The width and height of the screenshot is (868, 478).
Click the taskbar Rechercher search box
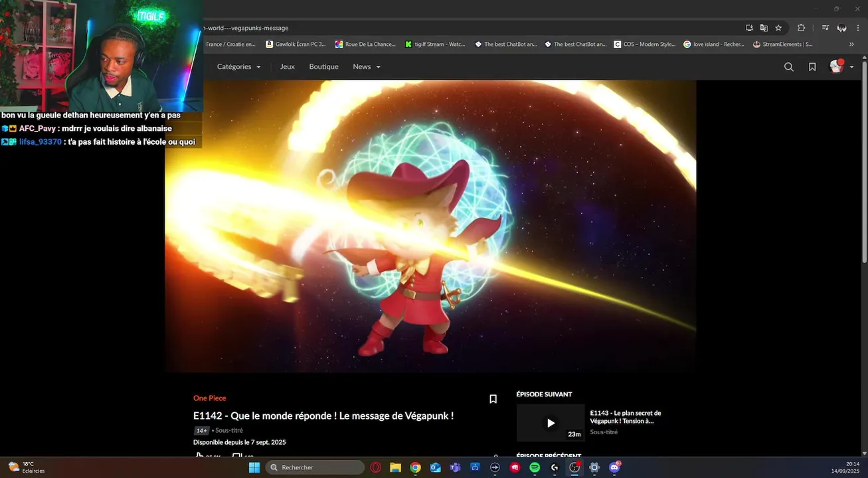[x=315, y=467]
